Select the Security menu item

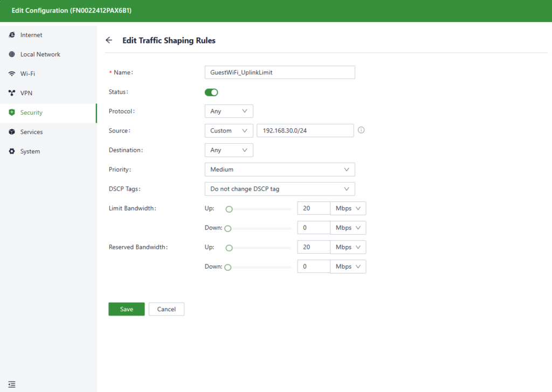[x=31, y=113]
